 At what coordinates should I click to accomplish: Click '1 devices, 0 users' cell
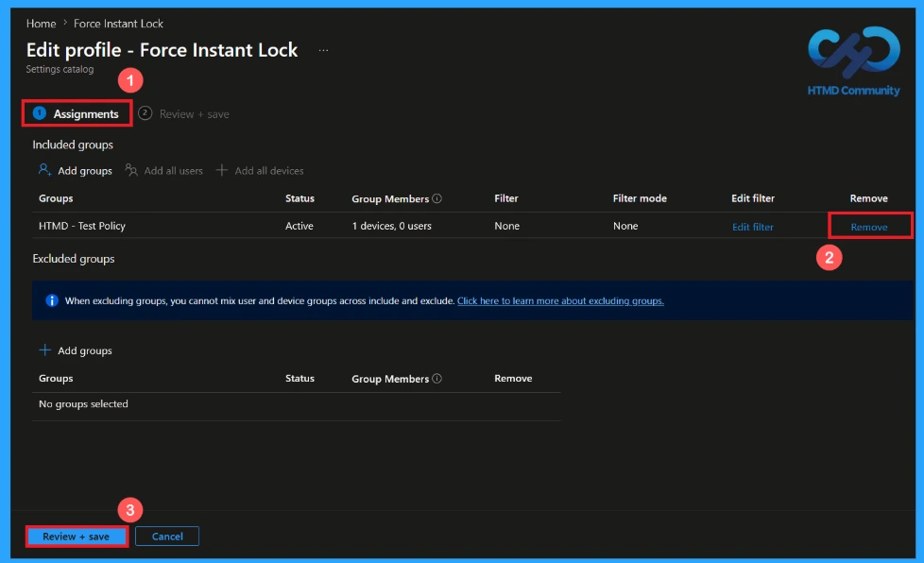(391, 226)
